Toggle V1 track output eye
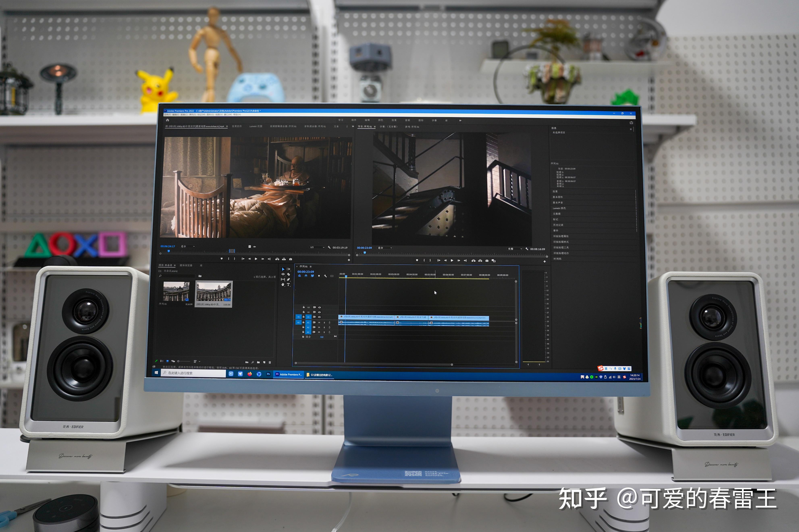 320,317
